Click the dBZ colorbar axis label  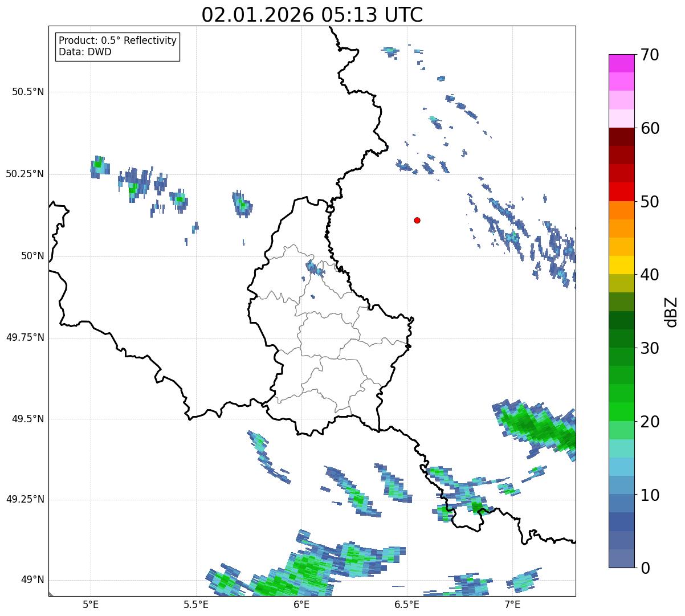click(x=671, y=311)
